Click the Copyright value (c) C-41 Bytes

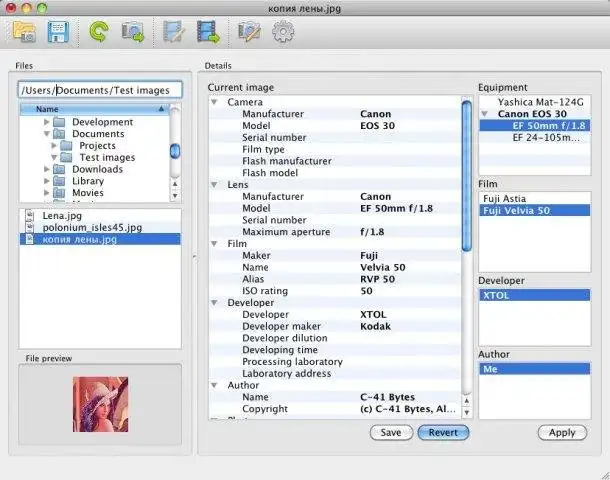click(x=408, y=409)
